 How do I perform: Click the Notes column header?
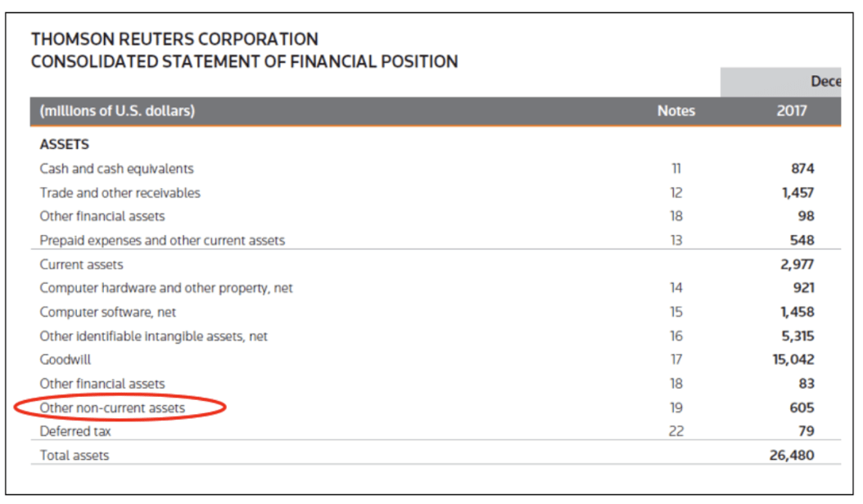[675, 111]
